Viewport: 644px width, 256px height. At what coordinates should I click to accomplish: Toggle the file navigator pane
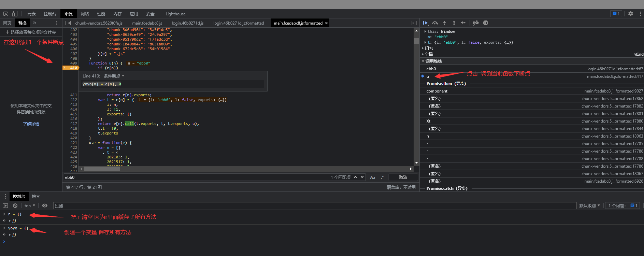68,23
